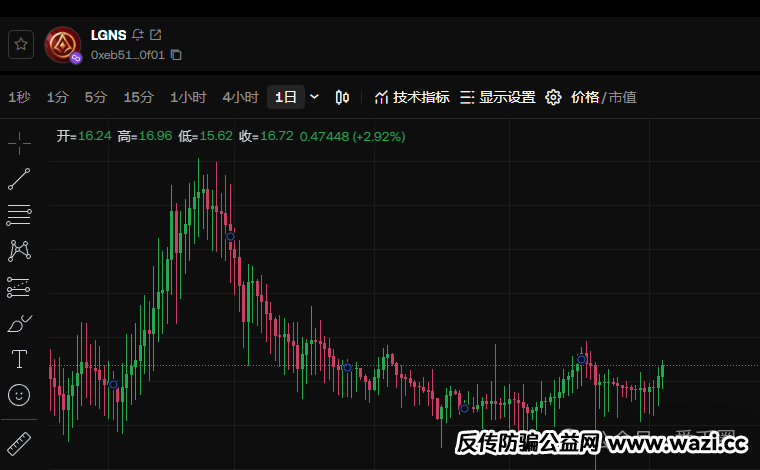Click change value 0.47448 (+2.92%)

[352, 137]
